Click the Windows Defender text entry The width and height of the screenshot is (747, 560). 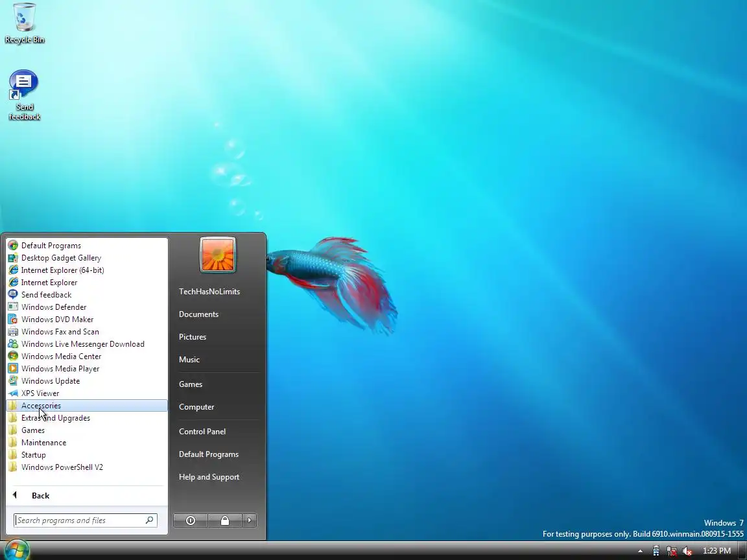tap(54, 307)
